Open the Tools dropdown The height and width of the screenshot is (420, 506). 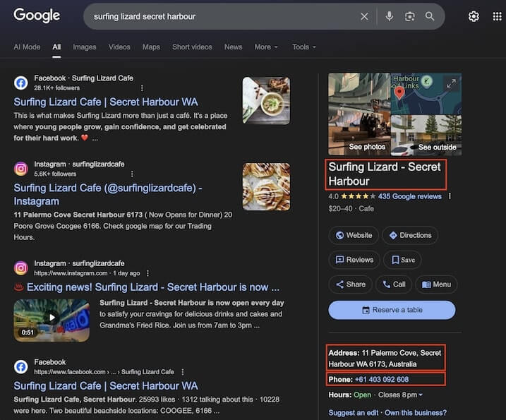[x=304, y=47]
